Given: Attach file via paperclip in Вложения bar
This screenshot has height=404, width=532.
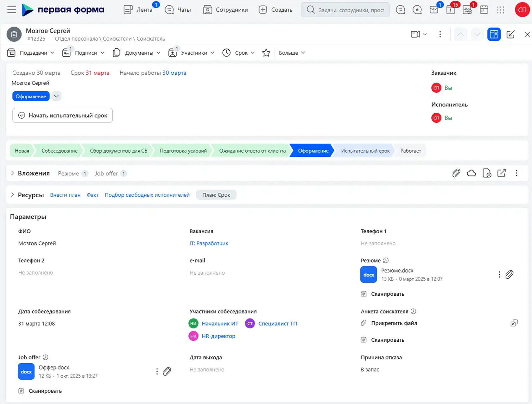Looking at the screenshot, I should point(456,173).
